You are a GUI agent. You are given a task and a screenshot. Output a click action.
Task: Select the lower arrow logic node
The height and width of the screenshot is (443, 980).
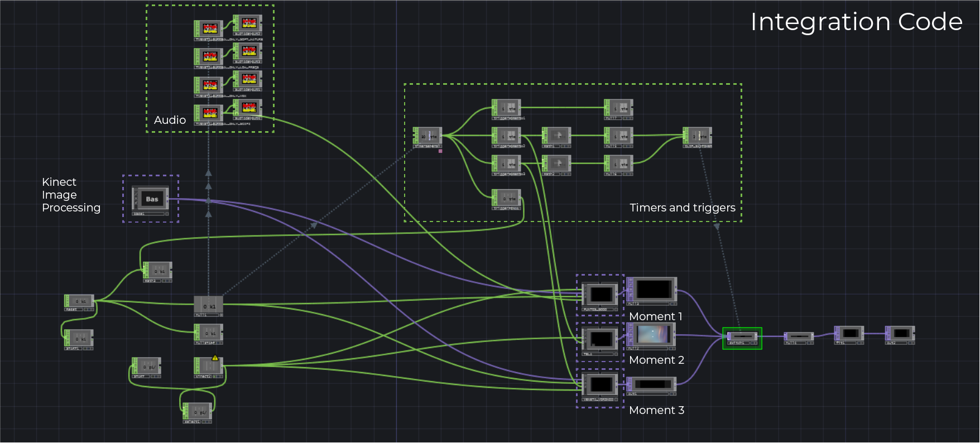pos(556,164)
